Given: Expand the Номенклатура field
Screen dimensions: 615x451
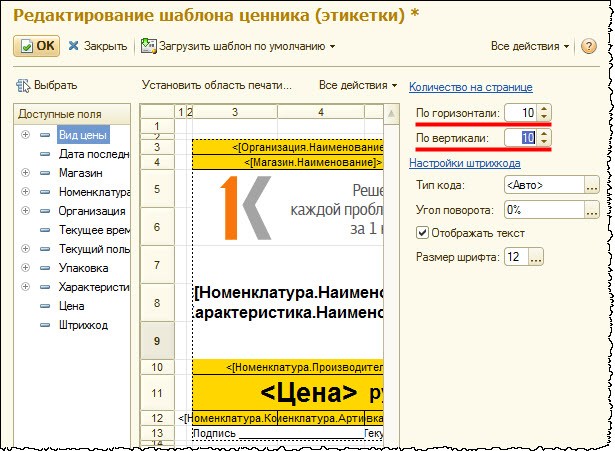Looking at the screenshot, I should tap(25, 191).
